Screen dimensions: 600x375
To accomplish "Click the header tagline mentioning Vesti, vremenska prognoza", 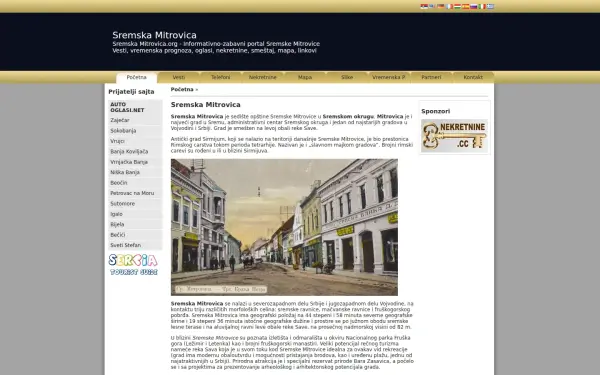I will pyautogui.click(x=214, y=51).
